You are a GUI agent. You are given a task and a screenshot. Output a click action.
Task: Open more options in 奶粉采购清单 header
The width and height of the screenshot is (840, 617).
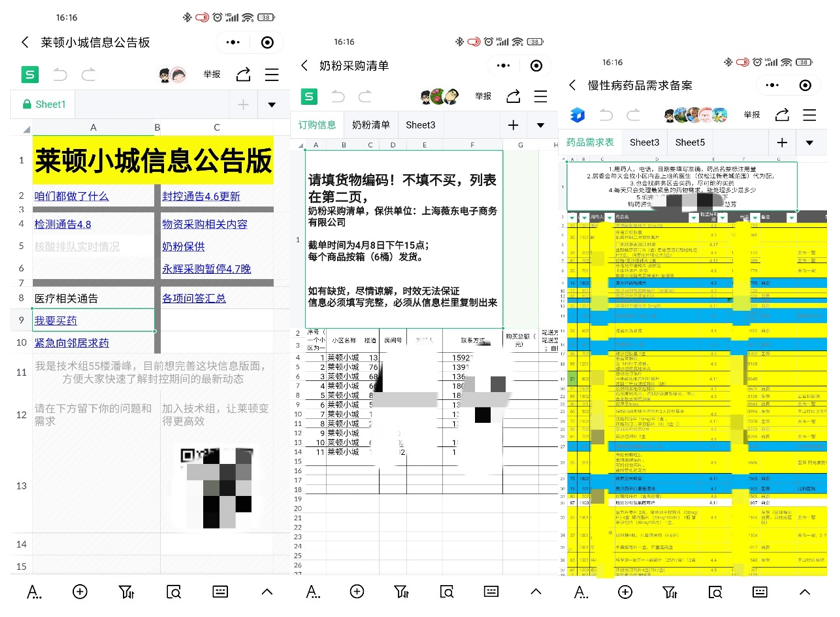pyautogui.click(x=503, y=65)
